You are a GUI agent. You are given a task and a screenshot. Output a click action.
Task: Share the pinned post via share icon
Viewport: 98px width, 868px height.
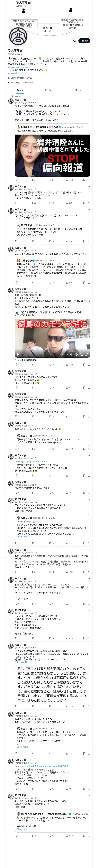click(89, 180)
